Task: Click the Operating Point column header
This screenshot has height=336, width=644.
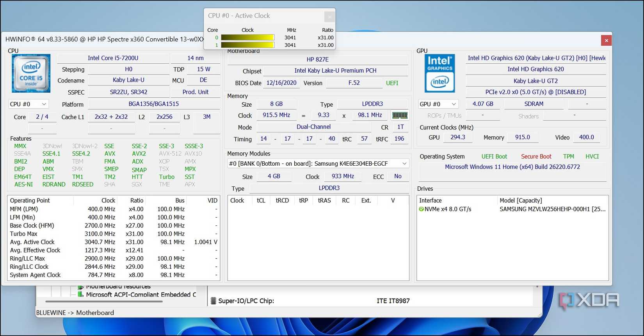Action: 30,200
